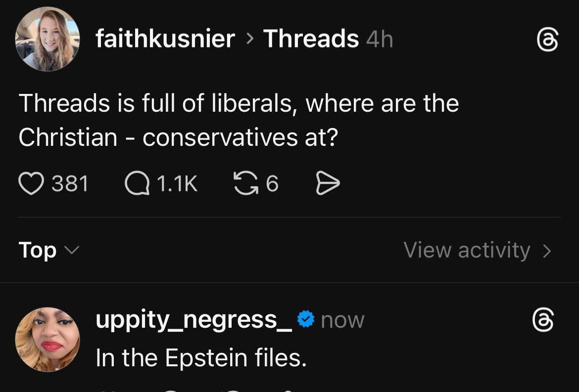
Task: Tap Threads logo icon on uppity_negress_ reply
Action: (x=543, y=321)
